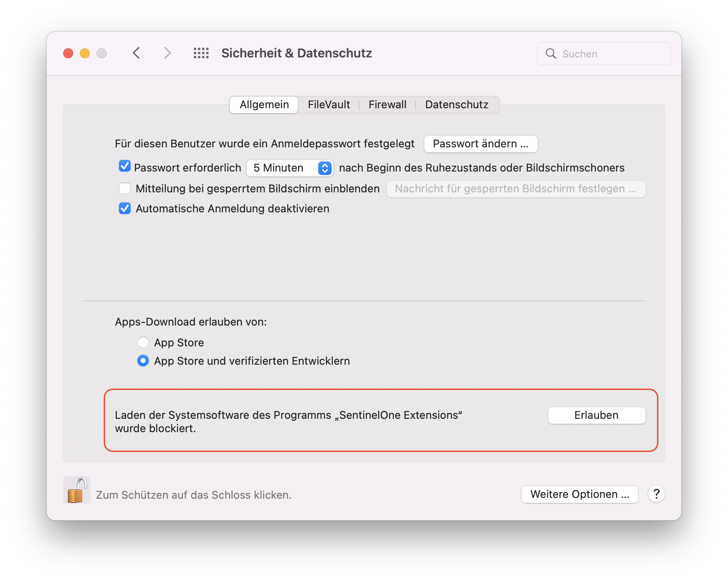Switch to the FileVault tab

coord(329,104)
